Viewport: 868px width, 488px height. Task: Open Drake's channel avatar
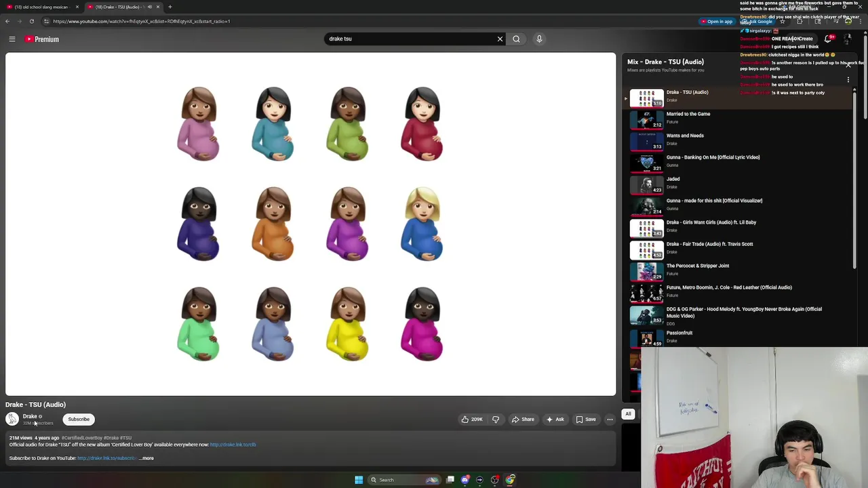click(x=12, y=420)
